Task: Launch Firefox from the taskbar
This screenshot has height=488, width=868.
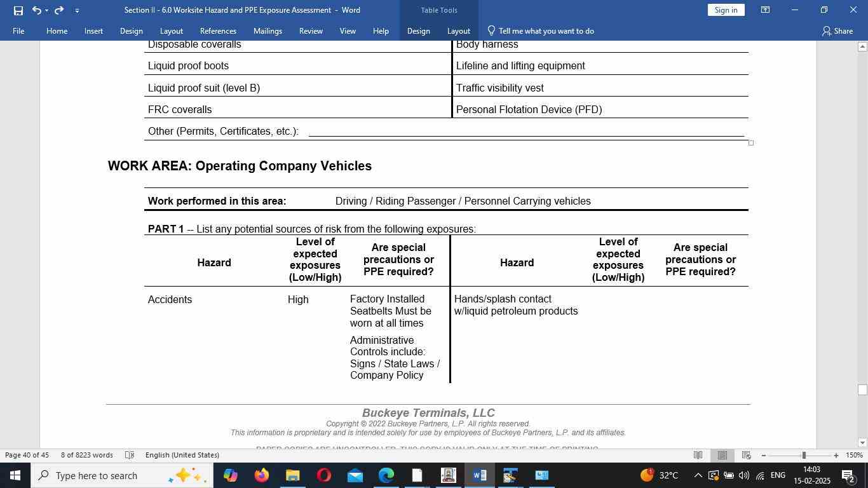Action: [x=261, y=475]
